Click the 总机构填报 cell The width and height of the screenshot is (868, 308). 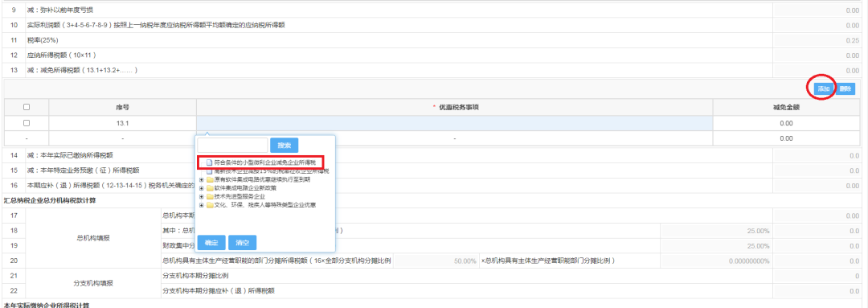click(92, 238)
